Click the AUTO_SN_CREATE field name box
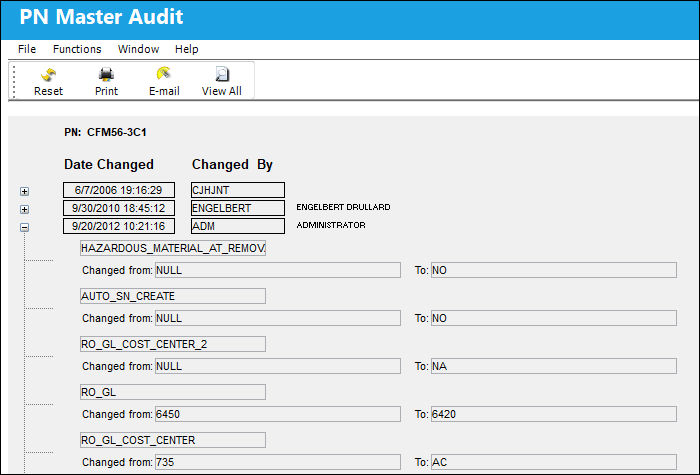The width and height of the screenshot is (700, 475). coord(173,296)
